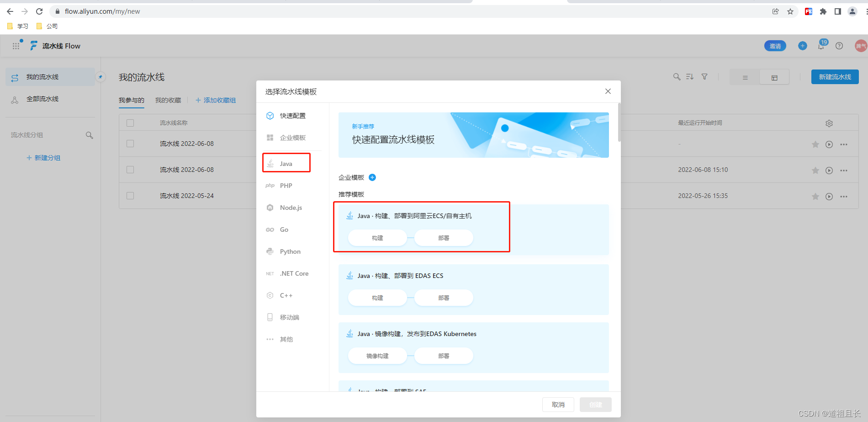Reload the page in the browser
Screen dimensions: 868x422
[x=39, y=11]
